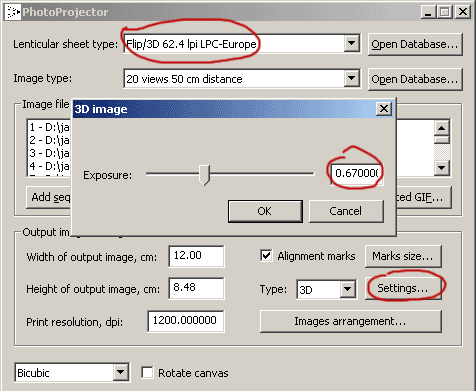The image size is (476, 391).
Task: Maximize the PhotoProjector window
Action: tap(444, 12)
